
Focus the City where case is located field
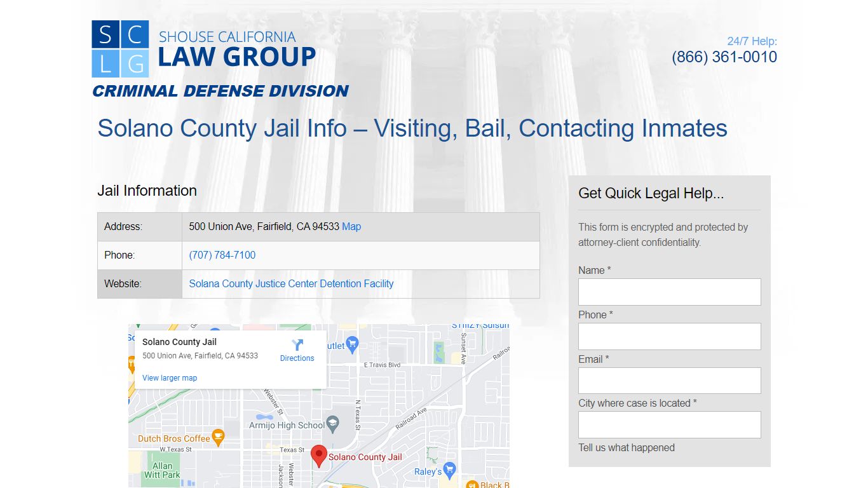coord(669,424)
